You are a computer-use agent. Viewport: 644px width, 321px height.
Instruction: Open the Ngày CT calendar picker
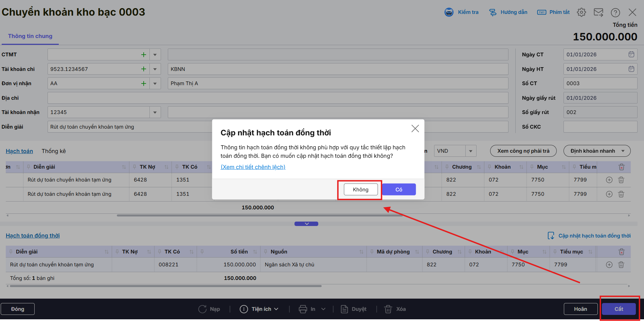click(x=631, y=55)
